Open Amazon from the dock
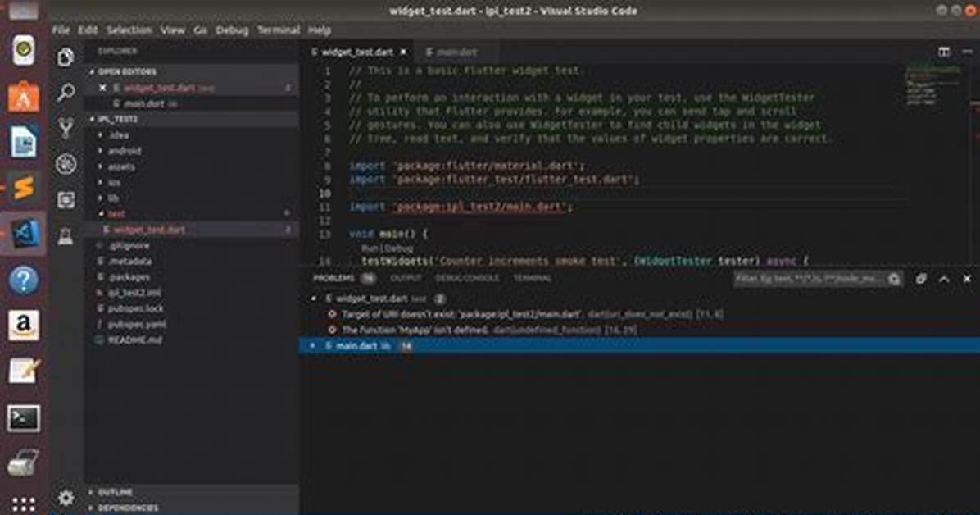The width and height of the screenshot is (980, 515). (23, 326)
